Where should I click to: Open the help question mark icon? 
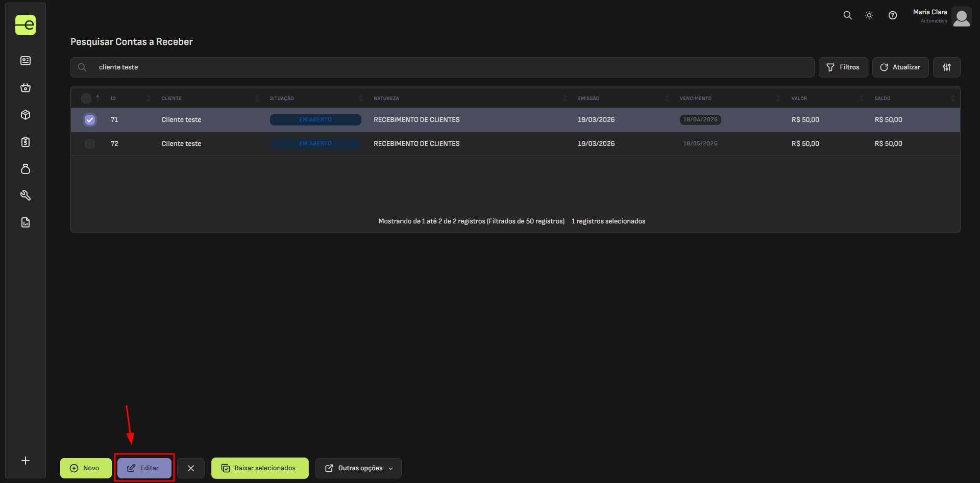pos(893,16)
